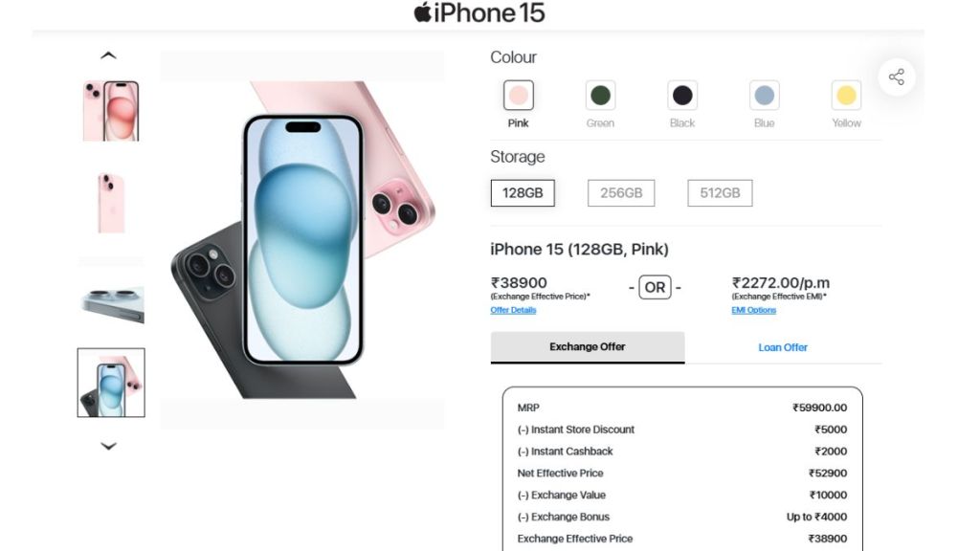This screenshot has height=551, width=980.
Task: Choose the Yellow colour swatch
Action: coord(846,95)
